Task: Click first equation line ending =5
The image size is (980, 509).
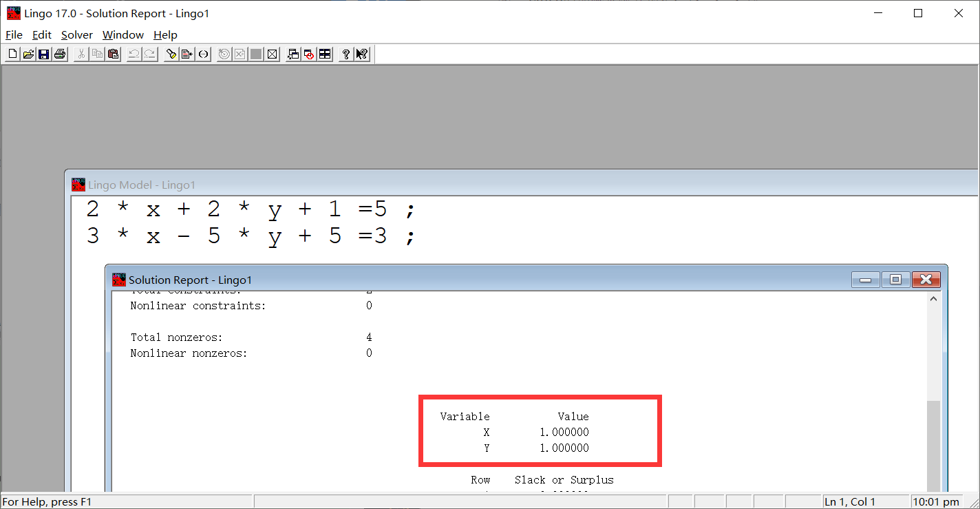Action: 251,209
